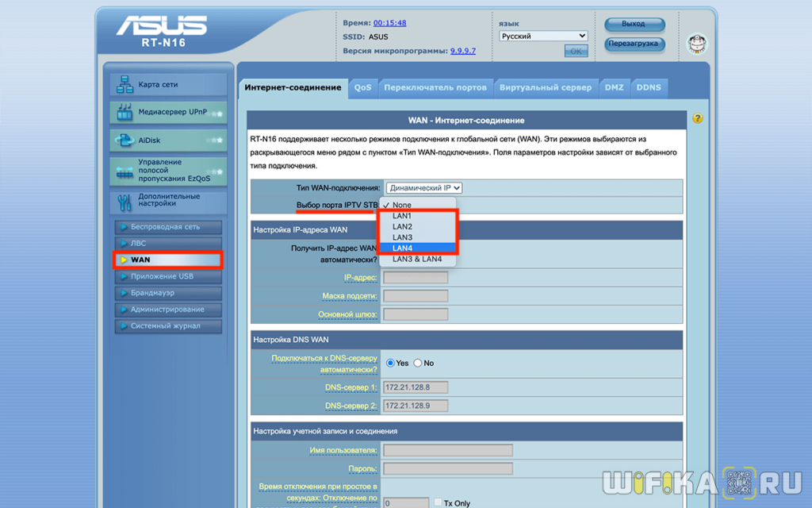Enable the Tx Only checkbox
The height and width of the screenshot is (508, 812).
point(439,502)
